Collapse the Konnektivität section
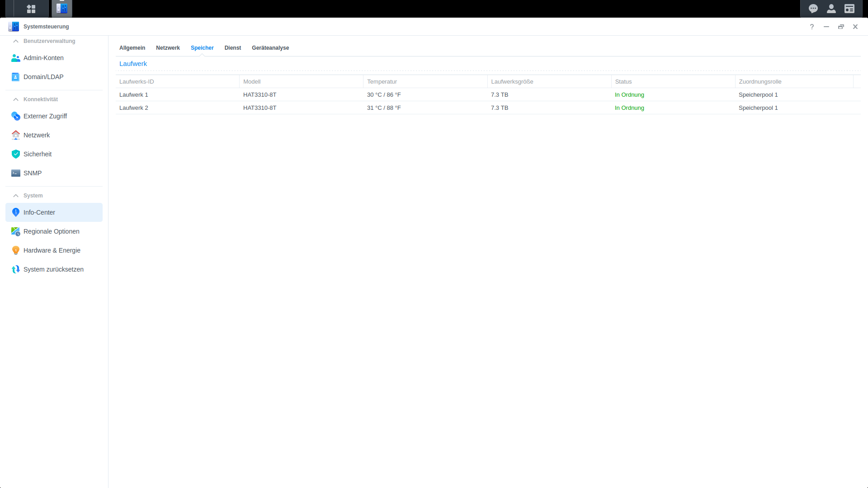The width and height of the screenshot is (868, 488). pos(16,99)
